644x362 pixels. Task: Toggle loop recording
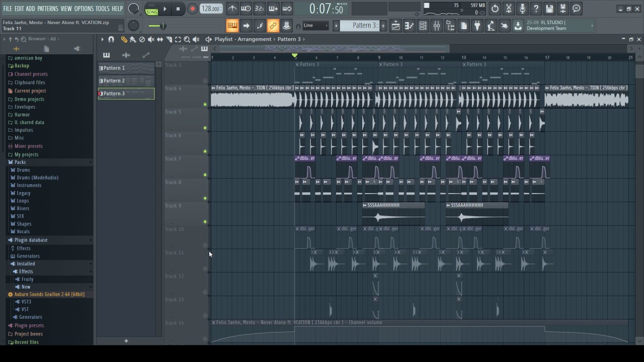287,9
